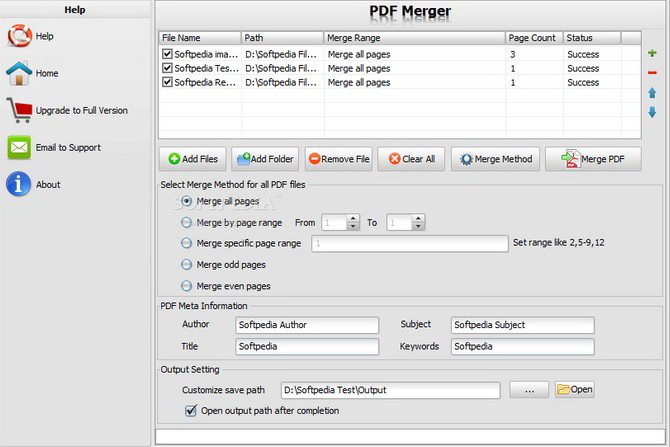
Task: Click Merge all pages in first row
Action: tap(359, 55)
